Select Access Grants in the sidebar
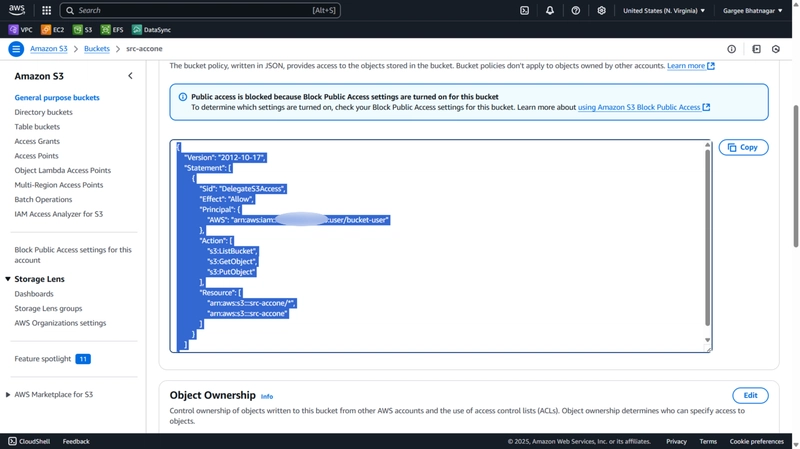 (x=37, y=141)
